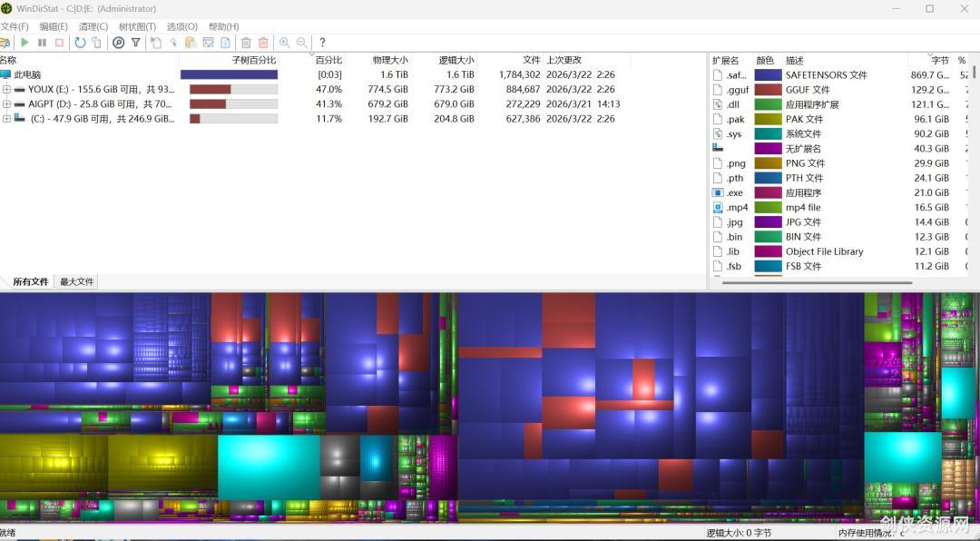Open the 清理(C) menu
This screenshot has width=980, height=541.
pos(93,26)
